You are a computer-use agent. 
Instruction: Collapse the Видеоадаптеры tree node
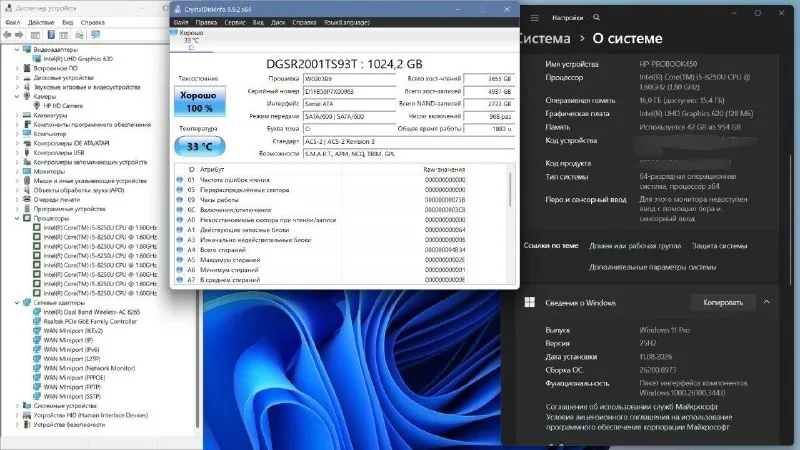click(x=17, y=49)
